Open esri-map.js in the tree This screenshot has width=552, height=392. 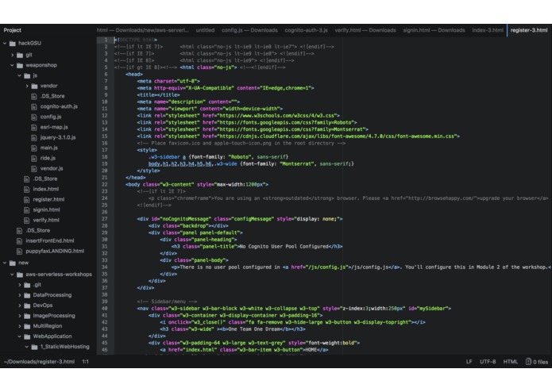click(x=54, y=127)
